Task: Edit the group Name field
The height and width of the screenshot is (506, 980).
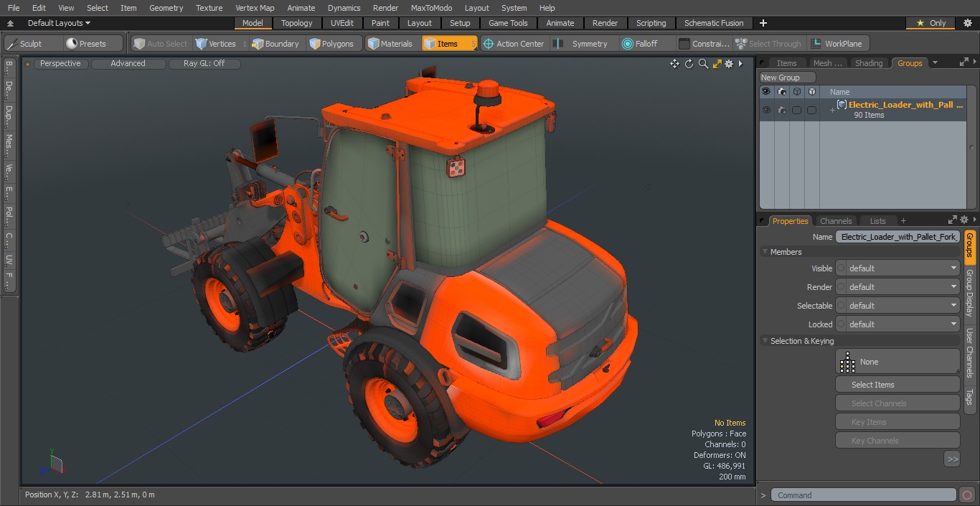Action: click(x=897, y=237)
